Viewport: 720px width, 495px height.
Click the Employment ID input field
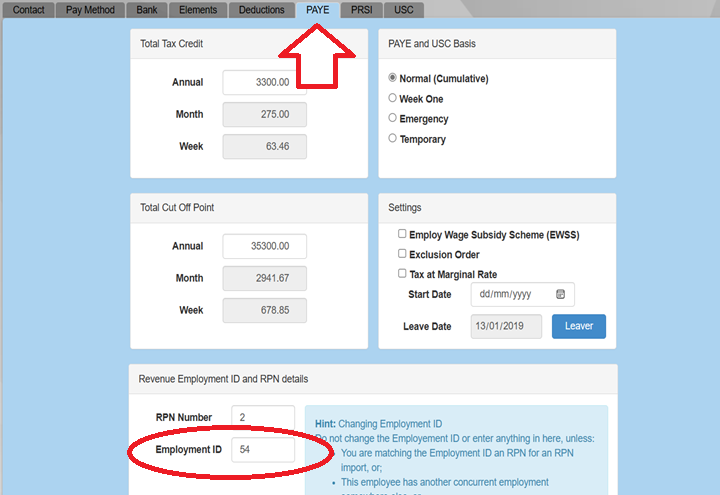[x=263, y=450]
